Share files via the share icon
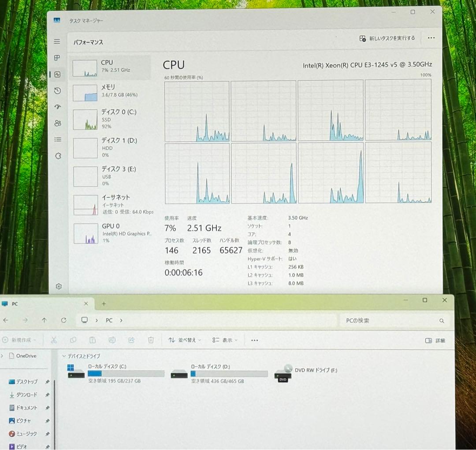The height and width of the screenshot is (450, 476). click(131, 340)
